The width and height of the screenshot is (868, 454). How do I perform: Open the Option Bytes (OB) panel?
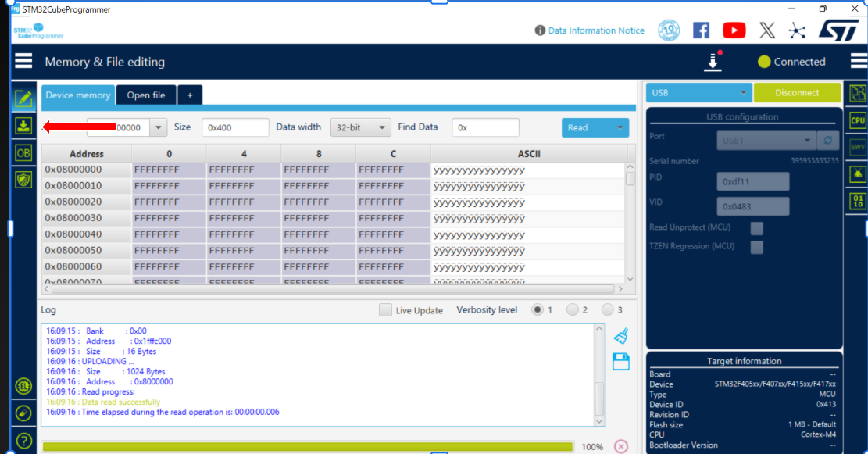[x=23, y=153]
